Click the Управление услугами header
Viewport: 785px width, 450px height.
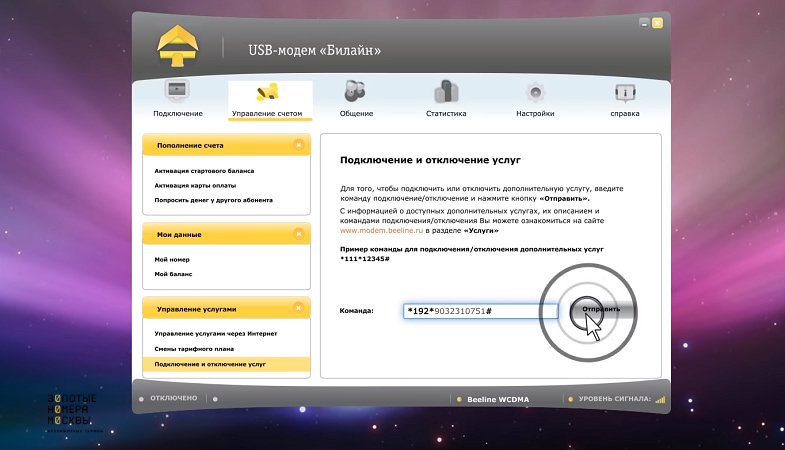coord(226,308)
